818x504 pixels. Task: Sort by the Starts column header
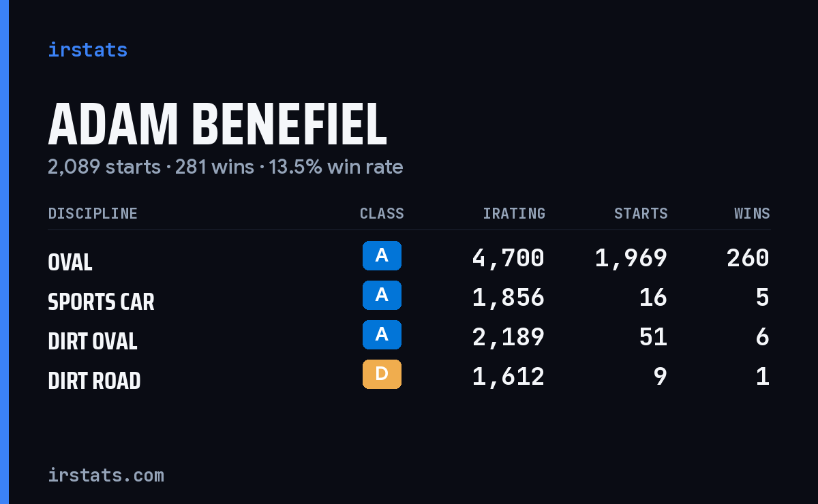[641, 214]
